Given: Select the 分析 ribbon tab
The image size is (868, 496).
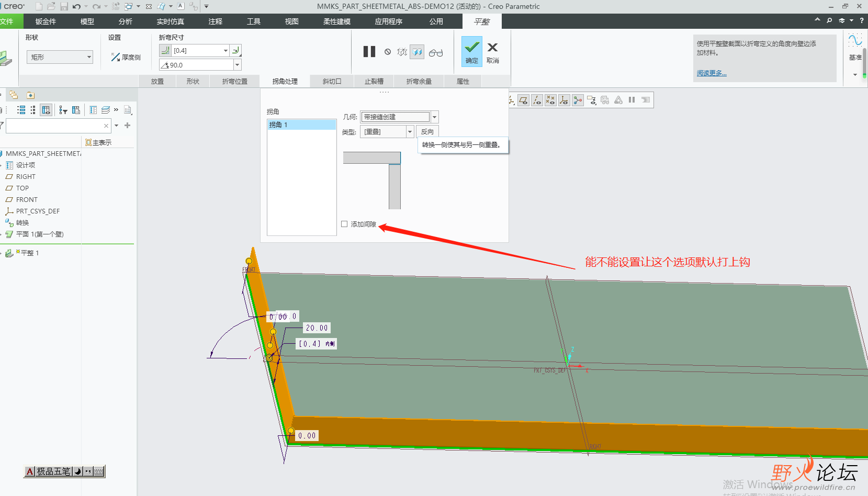Looking at the screenshot, I should pos(126,21).
